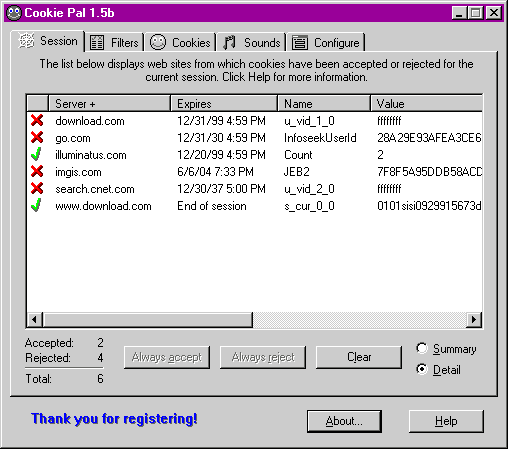Screen dimensions: 508x449
Task: Sort list by Expires column header
Action: (x=224, y=103)
